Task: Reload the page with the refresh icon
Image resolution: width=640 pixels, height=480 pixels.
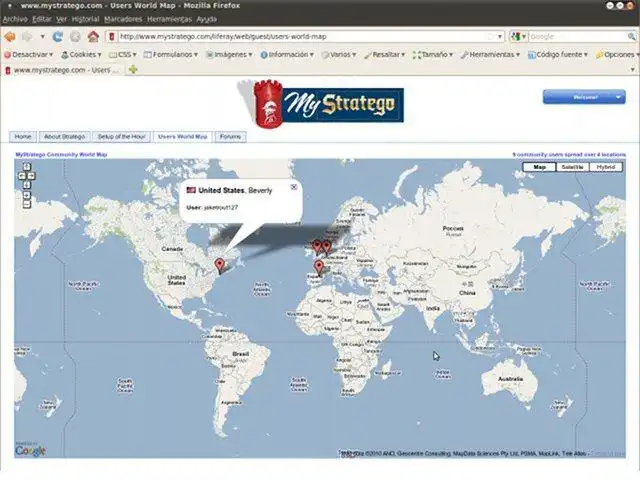Action: pos(58,37)
